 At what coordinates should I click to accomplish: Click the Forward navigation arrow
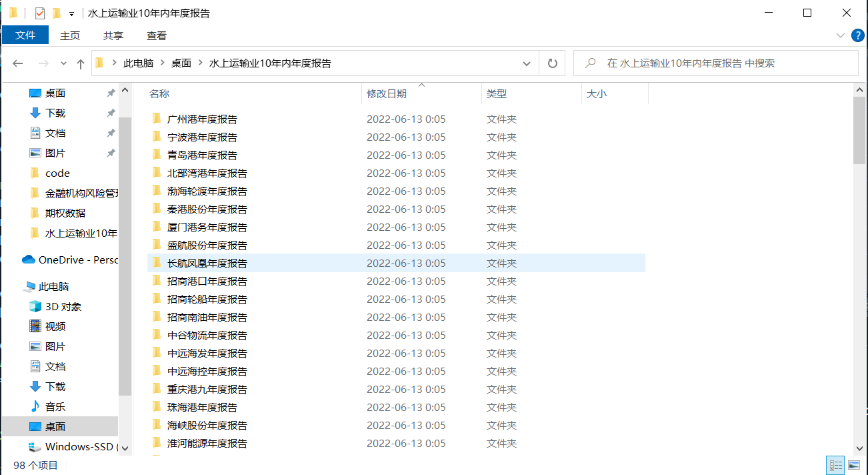click(x=43, y=63)
